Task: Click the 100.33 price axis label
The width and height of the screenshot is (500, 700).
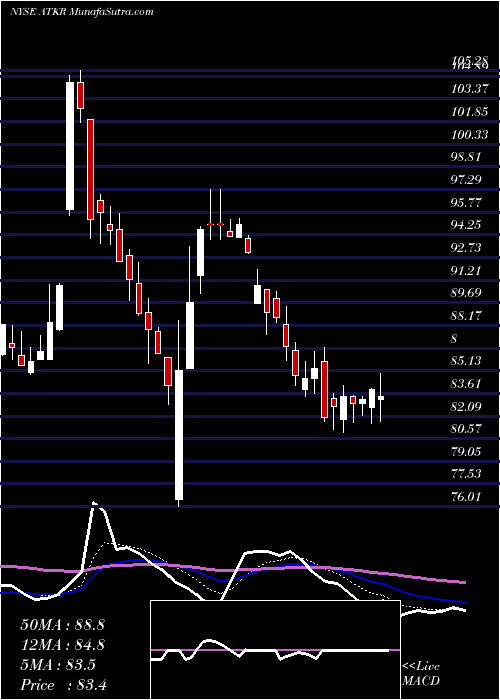Action: (x=469, y=134)
